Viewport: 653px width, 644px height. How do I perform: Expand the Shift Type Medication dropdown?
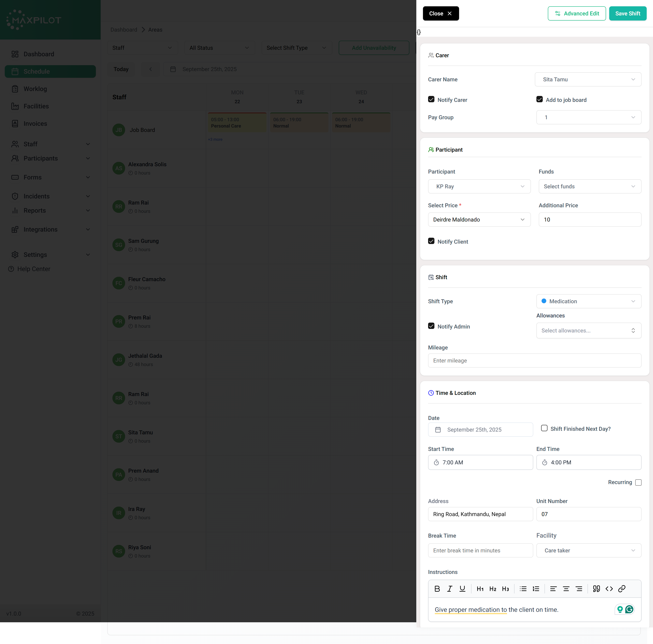pos(588,301)
